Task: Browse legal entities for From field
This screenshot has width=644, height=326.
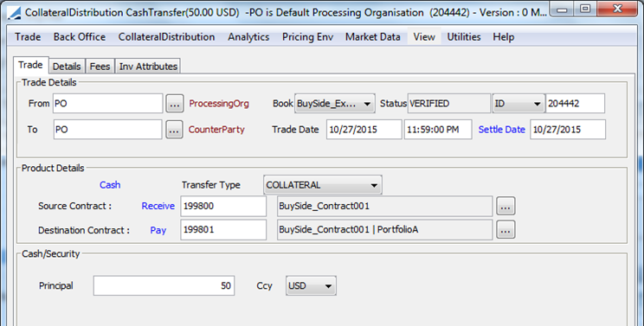Action: click(x=175, y=104)
